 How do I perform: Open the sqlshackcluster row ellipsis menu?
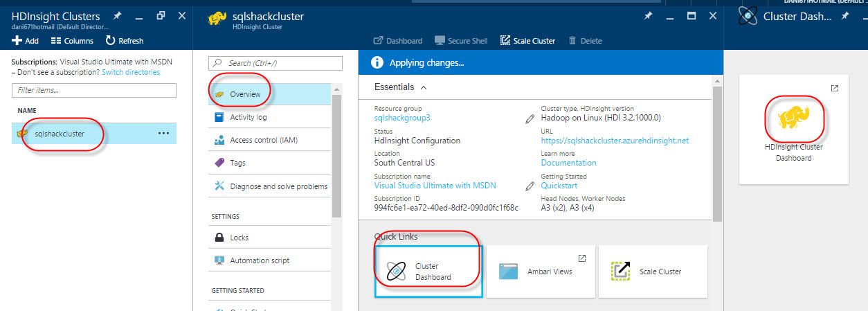coord(163,133)
